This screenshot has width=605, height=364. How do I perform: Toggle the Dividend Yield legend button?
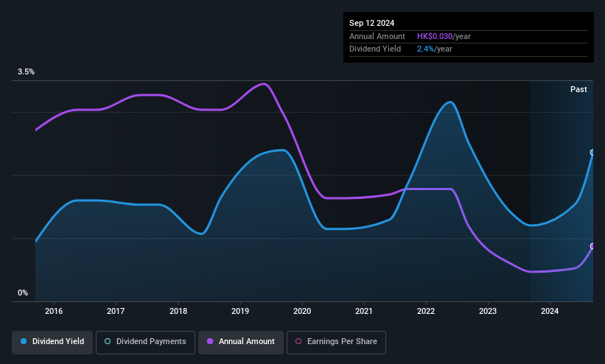pyautogui.click(x=52, y=342)
